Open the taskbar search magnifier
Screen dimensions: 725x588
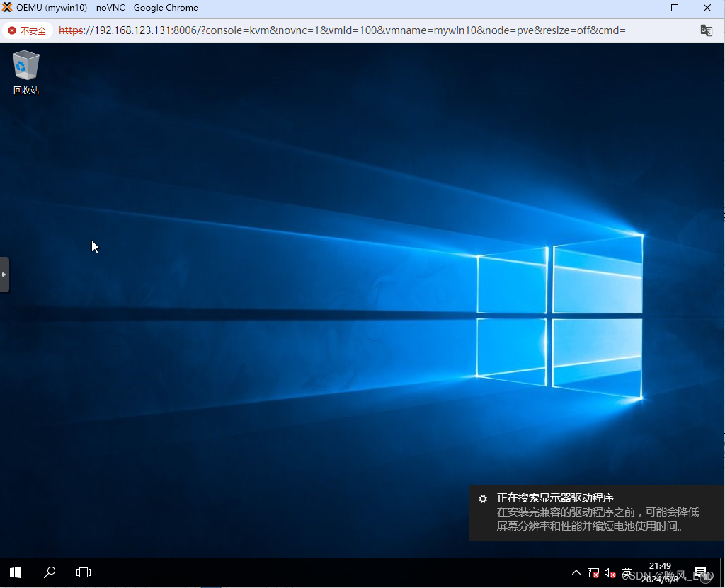[50, 572]
